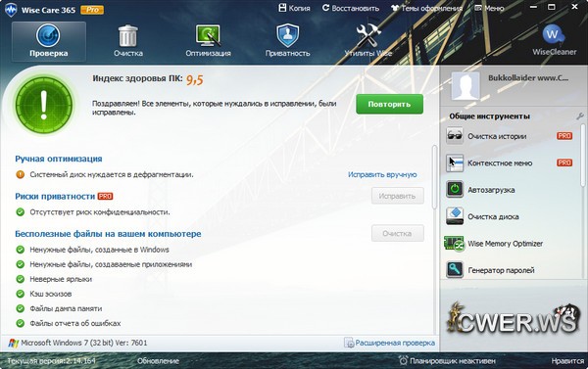The width and height of the screenshot is (588, 369).
Task: Click text Системный диск нуждается в дефрагментации
Action: (x=112, y=174)
